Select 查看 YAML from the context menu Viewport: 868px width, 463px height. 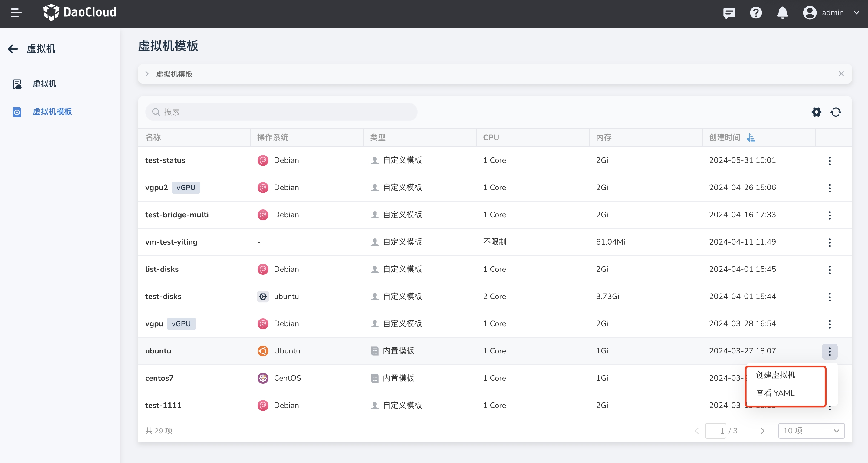(775, 393)
